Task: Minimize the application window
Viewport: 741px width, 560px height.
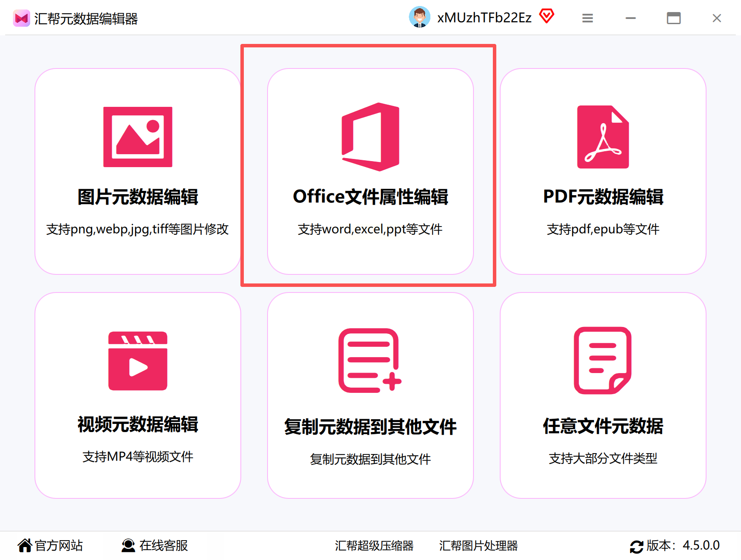Action: [x=631, y=18]
